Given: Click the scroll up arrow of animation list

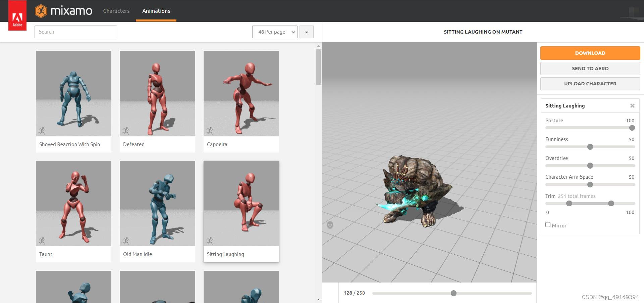Looking at the screenshot, I should [318, 46].
